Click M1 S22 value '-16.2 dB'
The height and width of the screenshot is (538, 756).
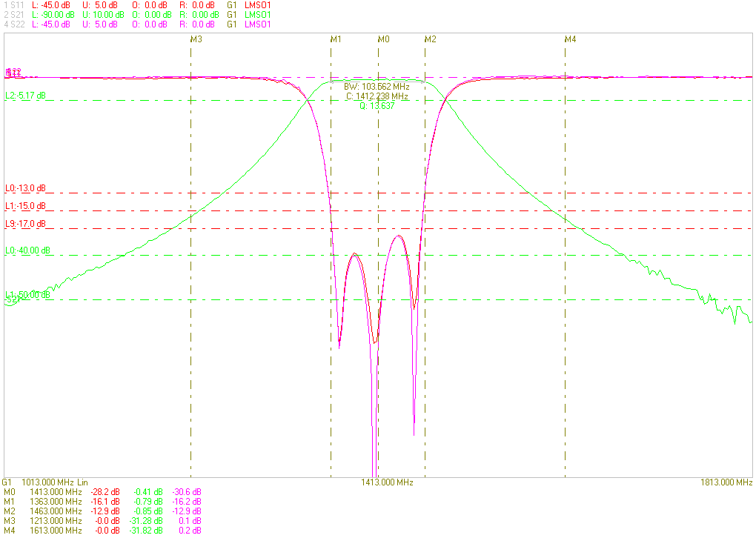(x=187, y=502)
